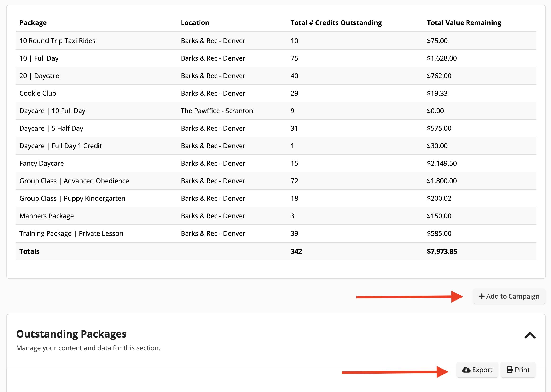Select the Group Class | Puppy Kindergarten row

point(72,198)
